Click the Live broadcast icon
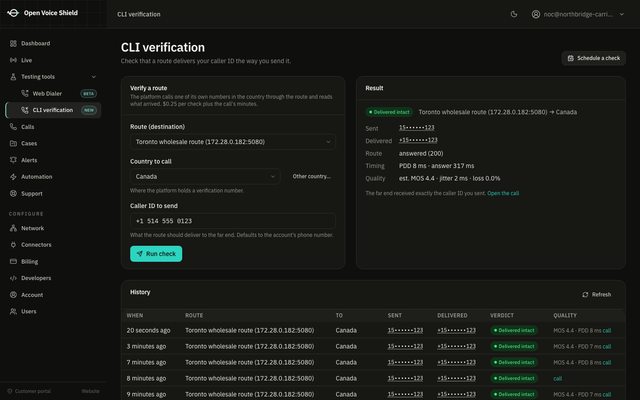Viewport: 640px width, 400px height. point(13,60)
